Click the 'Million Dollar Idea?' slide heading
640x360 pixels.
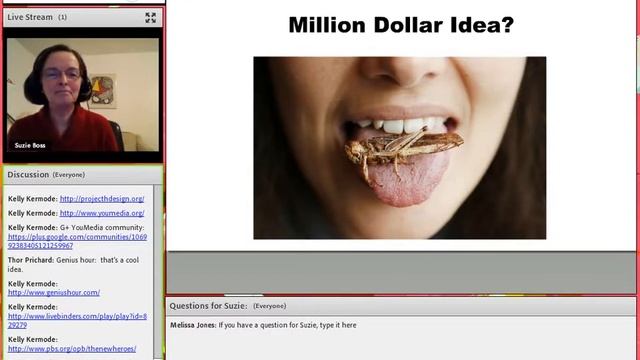[x=401, y=25]
